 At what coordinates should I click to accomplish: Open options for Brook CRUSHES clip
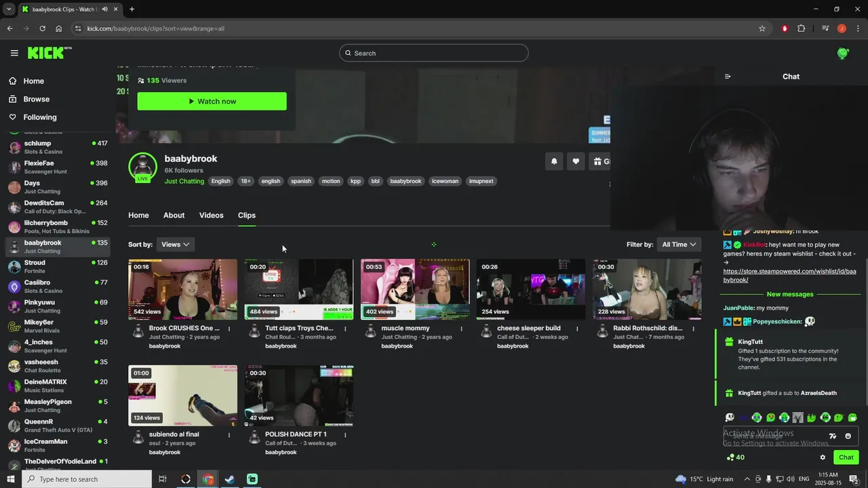[229, 329]
